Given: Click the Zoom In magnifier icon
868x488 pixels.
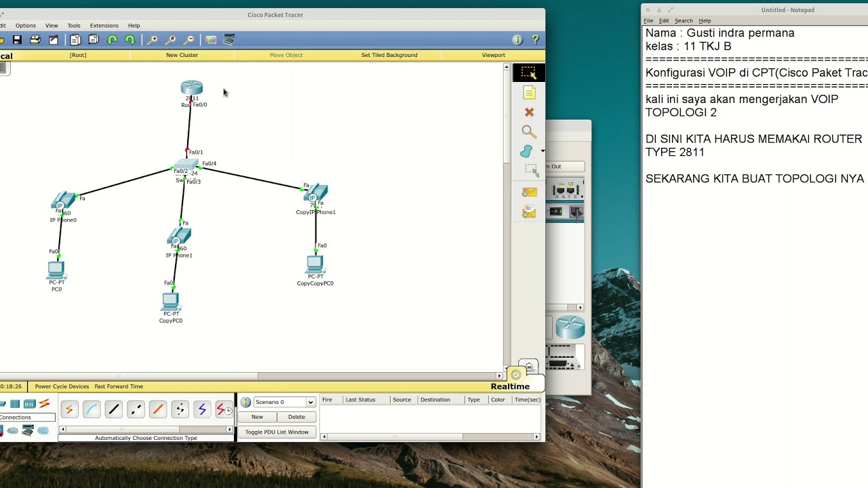Looking at the screenshot, I should [153, 40].
